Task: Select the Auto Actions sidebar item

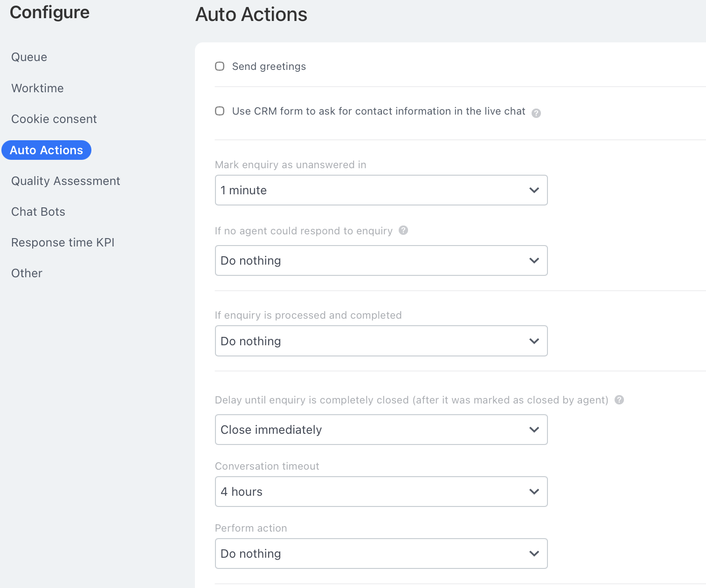Action: (46, 150)
